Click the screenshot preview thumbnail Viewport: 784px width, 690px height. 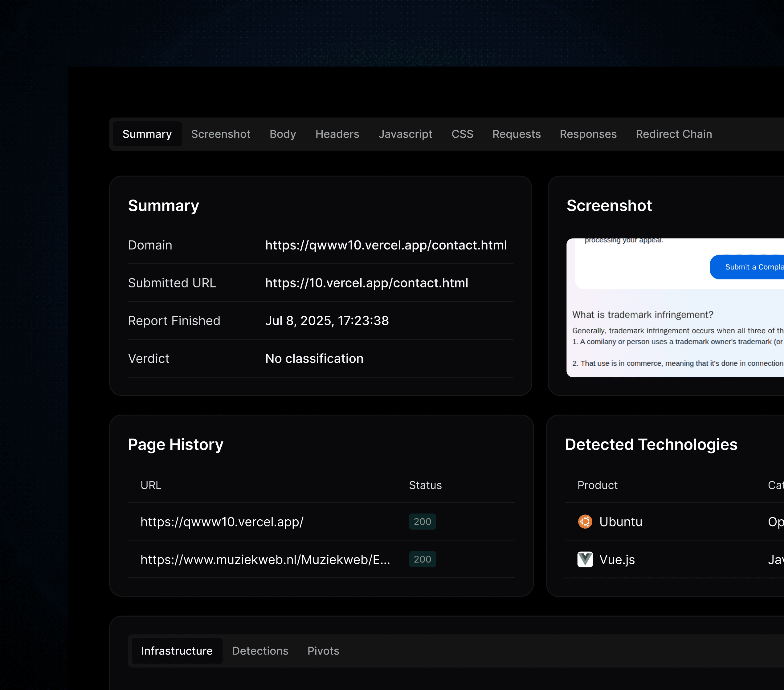coord(675,307)
